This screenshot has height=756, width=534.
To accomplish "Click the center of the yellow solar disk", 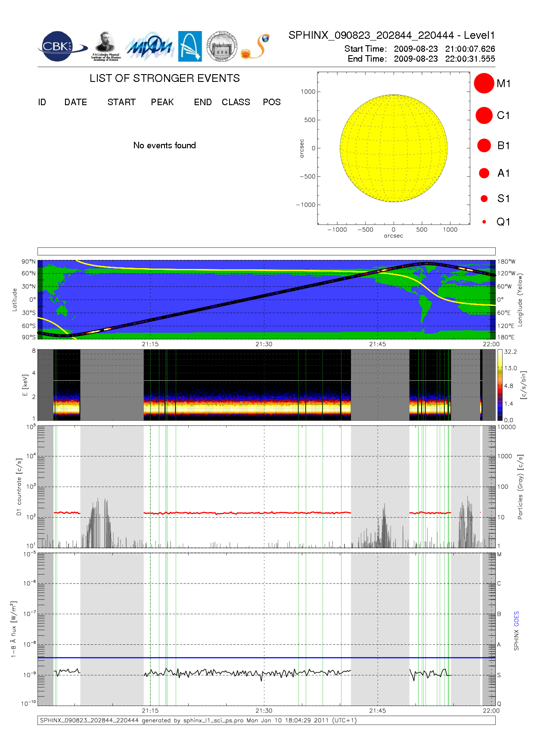I will [394, 148].
